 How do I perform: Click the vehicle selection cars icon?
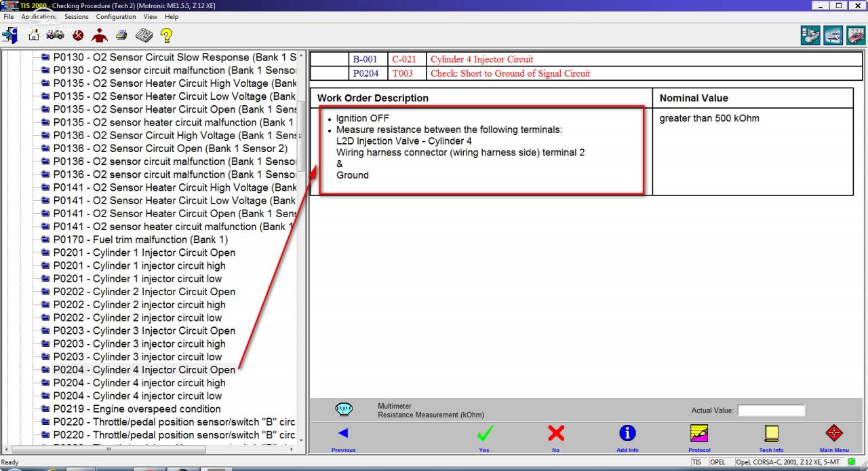[x=56, y=35]
